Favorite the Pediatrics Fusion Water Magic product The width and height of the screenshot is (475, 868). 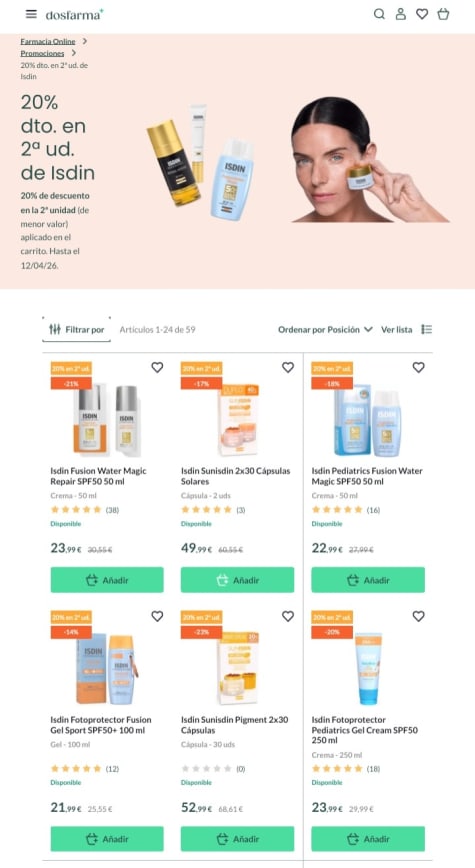[419, 367]
